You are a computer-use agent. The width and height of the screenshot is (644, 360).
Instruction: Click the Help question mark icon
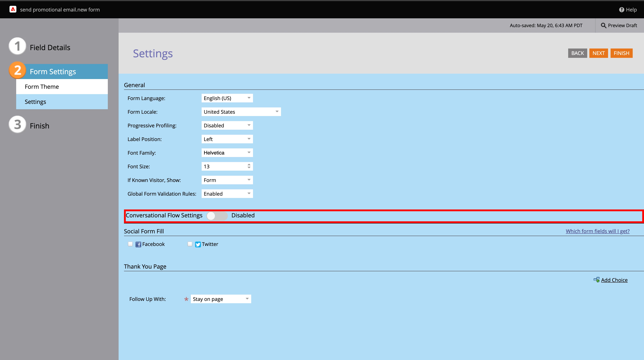click(x=622, y=10)
